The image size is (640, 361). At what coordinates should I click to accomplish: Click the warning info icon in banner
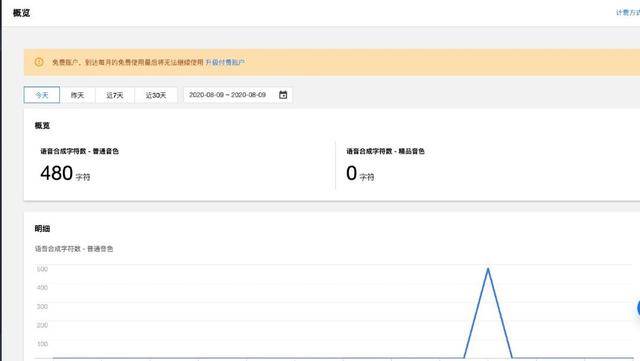(39, 62)
